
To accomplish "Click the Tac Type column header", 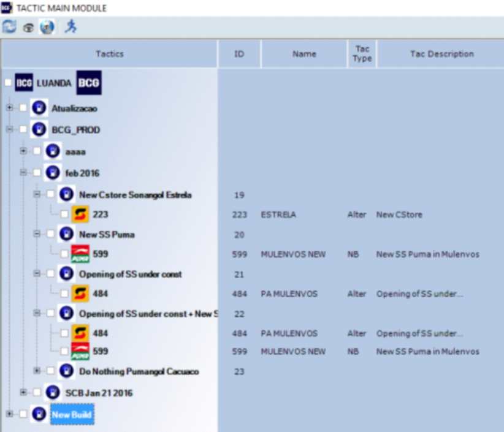I will [362, 54].
